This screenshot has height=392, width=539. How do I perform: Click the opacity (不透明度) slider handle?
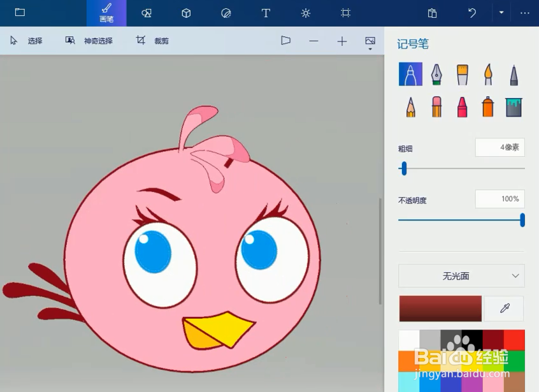coord(522,220)
